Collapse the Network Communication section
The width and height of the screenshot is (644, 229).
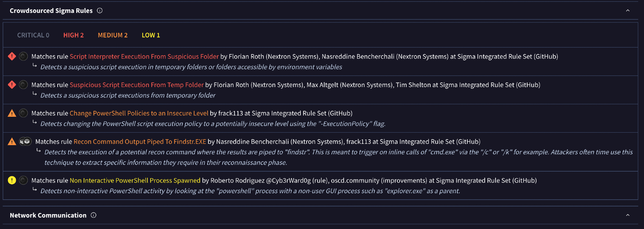click(x=628, y=215)
